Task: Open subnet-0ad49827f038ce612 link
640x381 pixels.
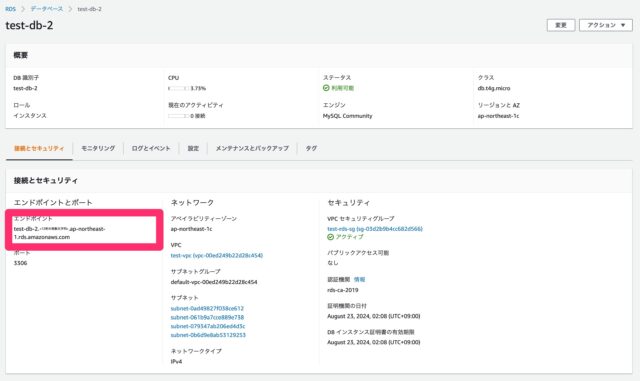Action: 207,309
